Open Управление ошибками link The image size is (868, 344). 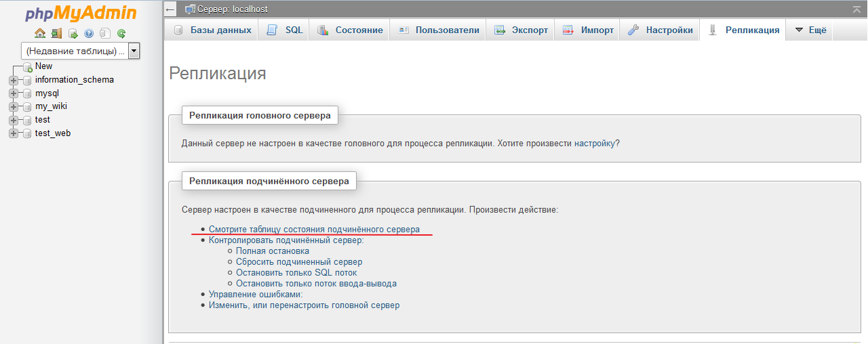click(256, 295)
